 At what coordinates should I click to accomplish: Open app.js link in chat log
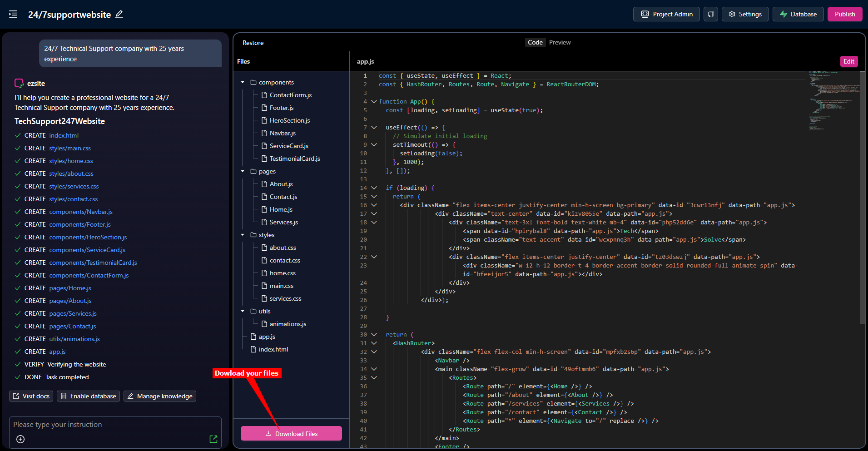pyautogui.click(x=58, y=352)
